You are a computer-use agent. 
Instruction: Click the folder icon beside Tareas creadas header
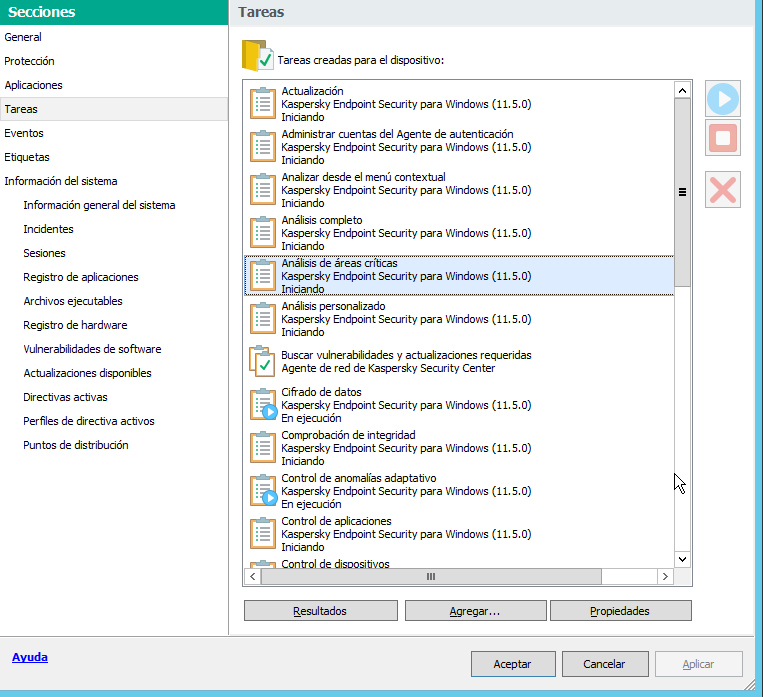click(257, 55)
